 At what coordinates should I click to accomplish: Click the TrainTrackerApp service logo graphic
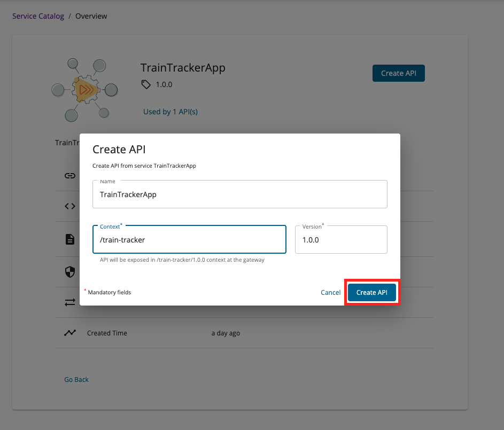click(x=84, y=90)
